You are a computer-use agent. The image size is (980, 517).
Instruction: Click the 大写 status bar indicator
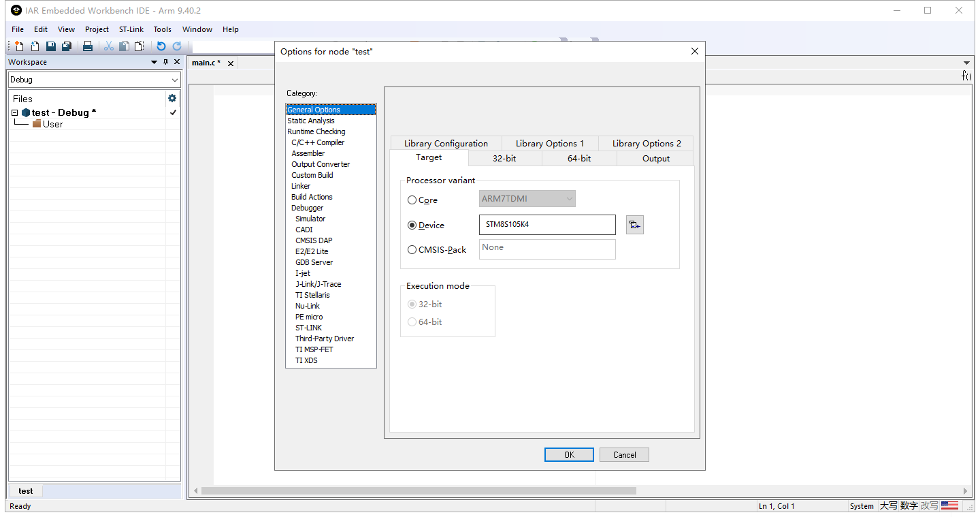click(x=888, y=505)
